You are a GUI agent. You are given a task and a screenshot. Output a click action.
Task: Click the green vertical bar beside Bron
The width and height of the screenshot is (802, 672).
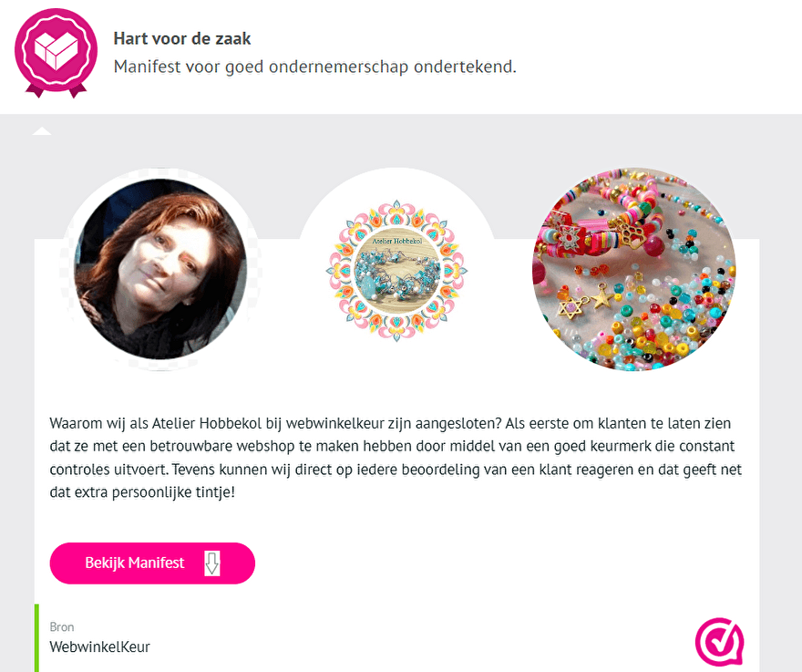pyautogui.click(x=36, y=637)
